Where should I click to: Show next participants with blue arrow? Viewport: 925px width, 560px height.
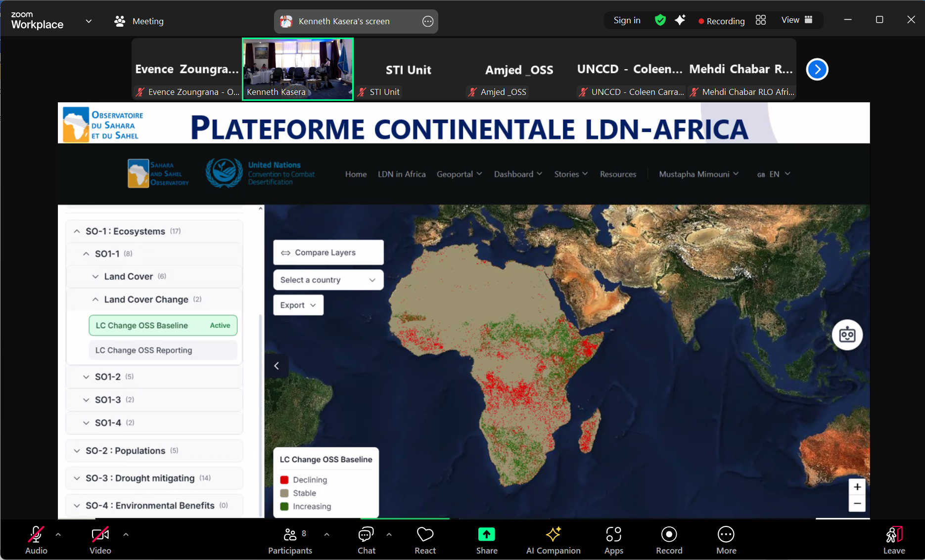pos(817,69)
